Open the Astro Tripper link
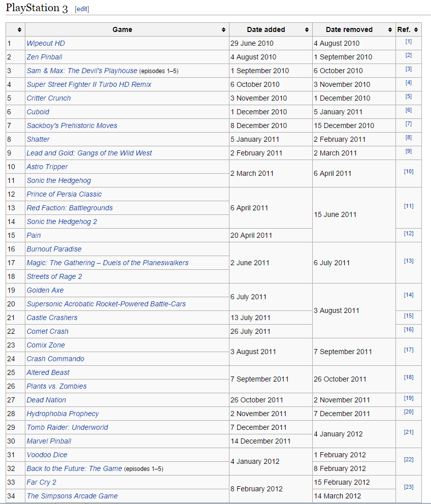The width and height of the screenshot is (431, 504). coord(47,167)
